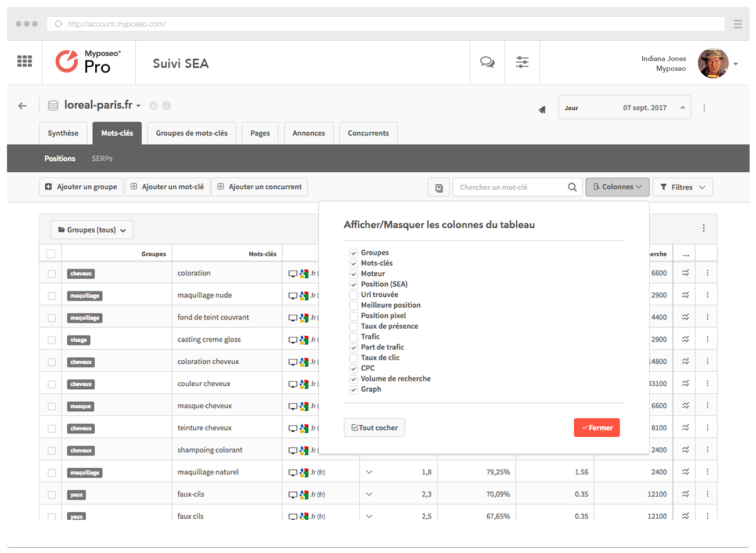Image resolution: width=756 pixels, height=553 pixels.
Task: Check the Url trouvée column checkbox
Action: (x=354, y=295)
